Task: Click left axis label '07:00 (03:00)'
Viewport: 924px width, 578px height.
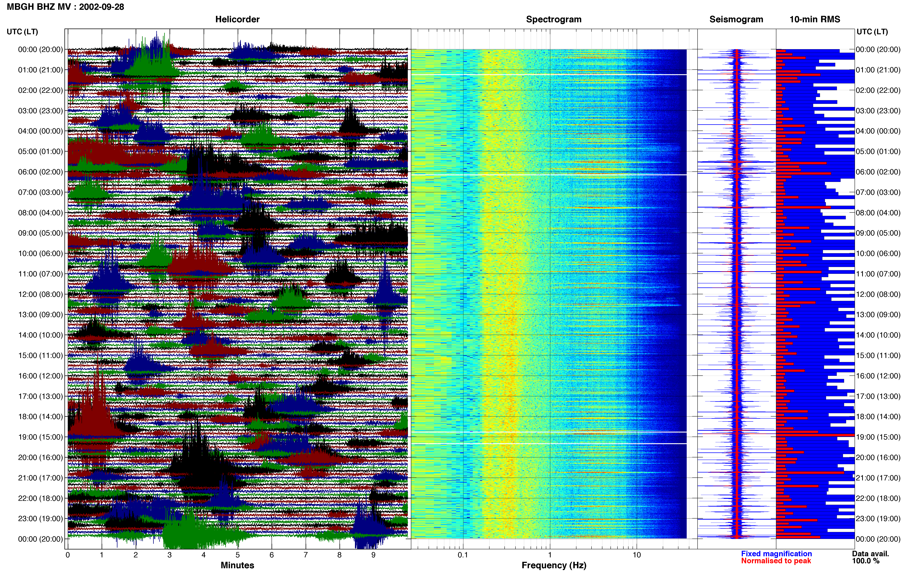Action: (41, 192)
